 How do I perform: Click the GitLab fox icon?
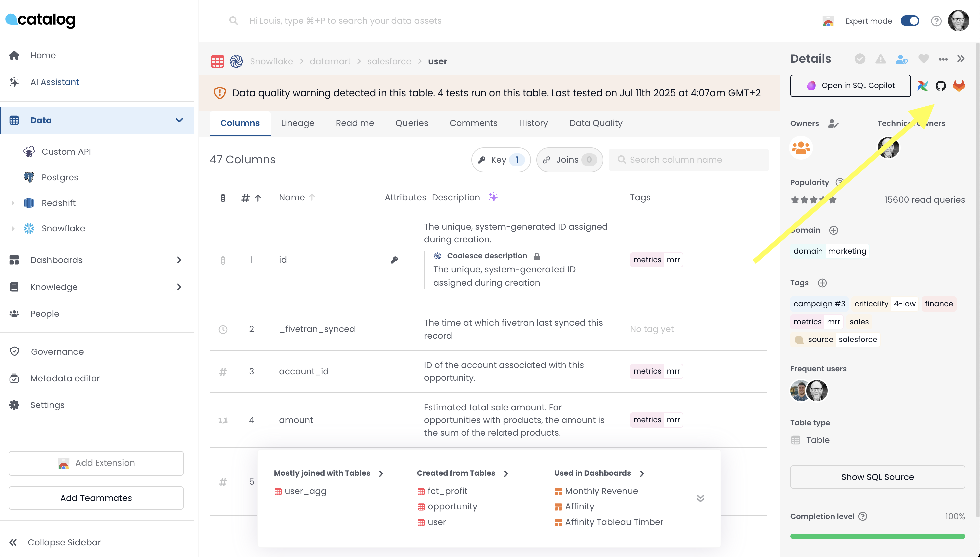click(x=959, y=86)
